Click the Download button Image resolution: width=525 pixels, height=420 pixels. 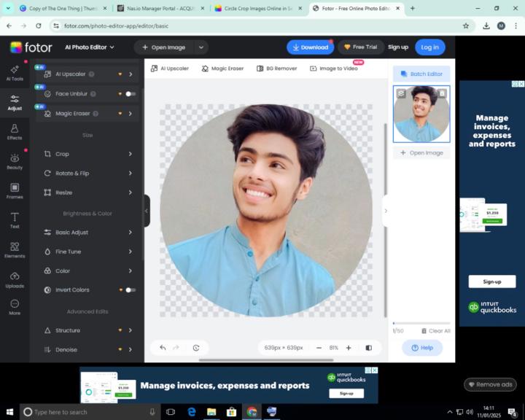click(311, 47)
